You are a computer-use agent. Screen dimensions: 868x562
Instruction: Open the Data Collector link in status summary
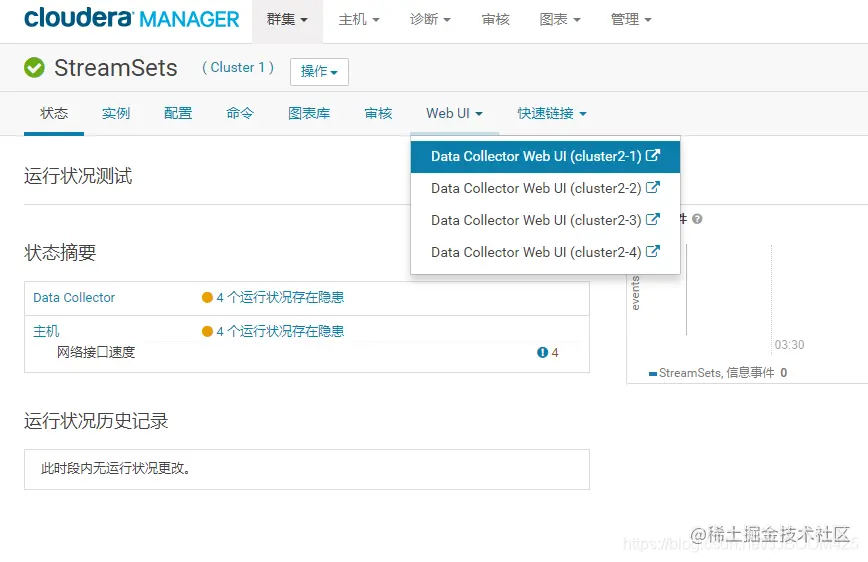[74, 297]
